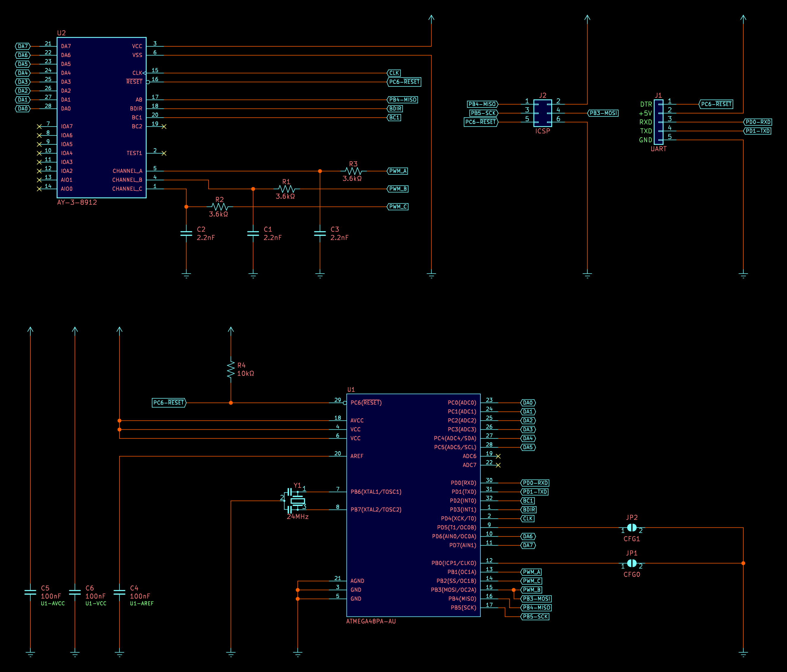
Task: Click decoupling capacitor C5 symbol
Action: coord(30,592)
